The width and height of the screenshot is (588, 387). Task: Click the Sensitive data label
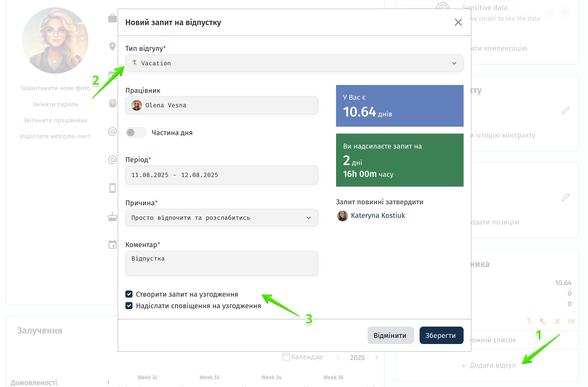[x=485, y=8]
